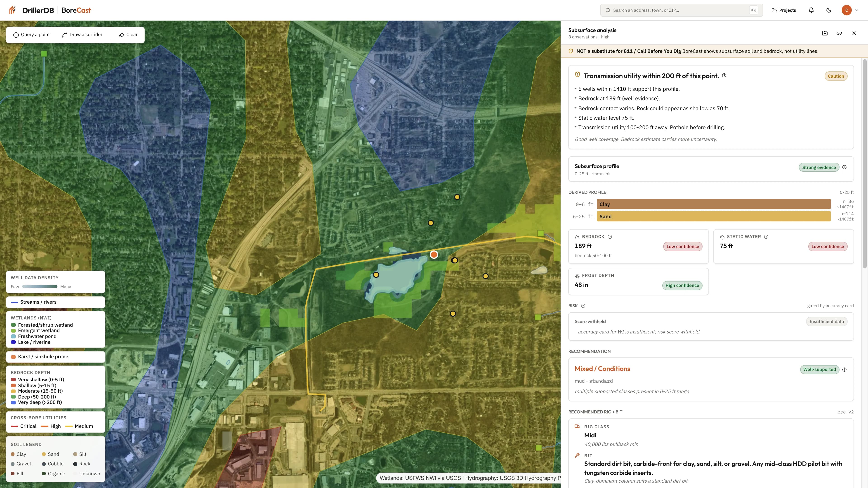Screen dimensions: 868x488
Task: Toggle Emergent wetland legend entry
Action: (35, 330)
